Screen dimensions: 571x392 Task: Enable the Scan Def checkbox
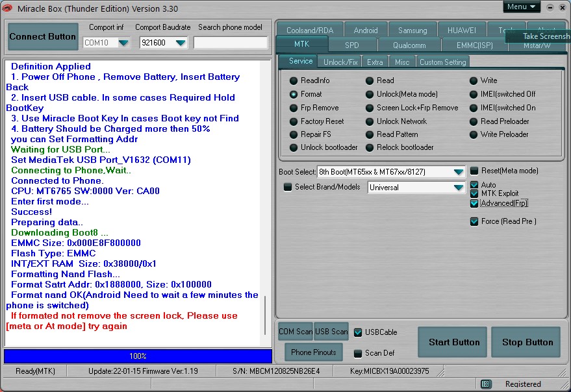(x=358, y=353)
